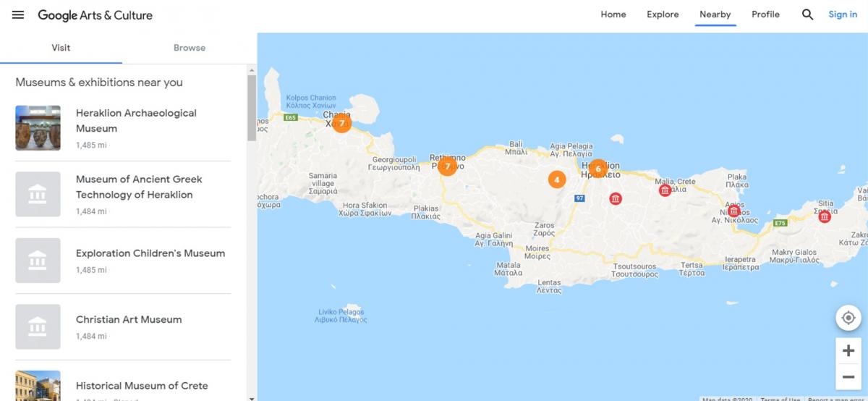Open the Chania cluster marker with 7
The image size is (868, 401).
click(341, 123)
